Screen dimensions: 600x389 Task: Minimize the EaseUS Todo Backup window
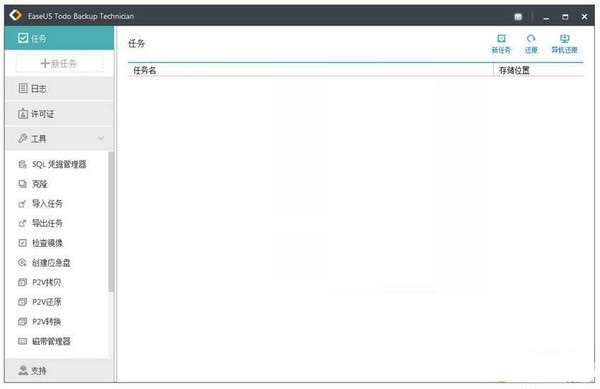tap(546, 17)
